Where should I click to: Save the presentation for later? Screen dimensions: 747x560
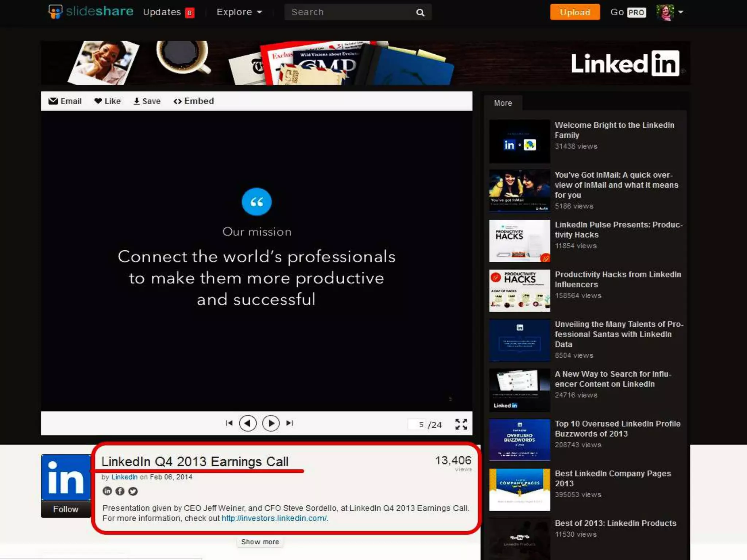tap(147, 101)
